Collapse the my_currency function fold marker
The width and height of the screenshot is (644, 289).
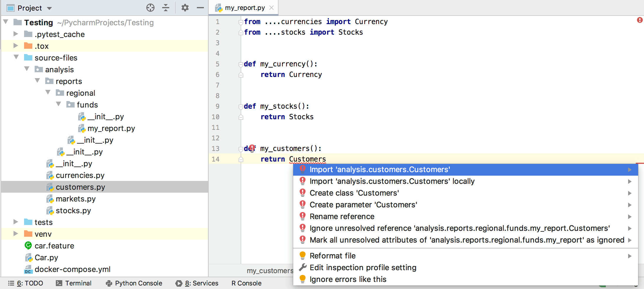(x=241, y=64)
